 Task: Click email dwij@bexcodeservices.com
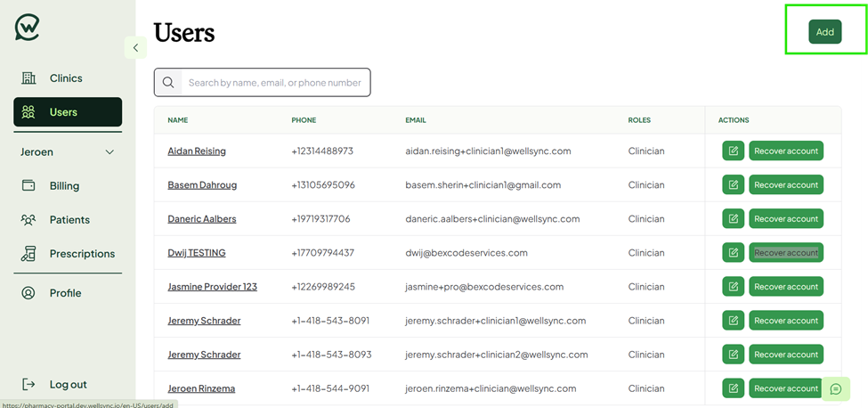pyautogui.click(x=466, y=252)
